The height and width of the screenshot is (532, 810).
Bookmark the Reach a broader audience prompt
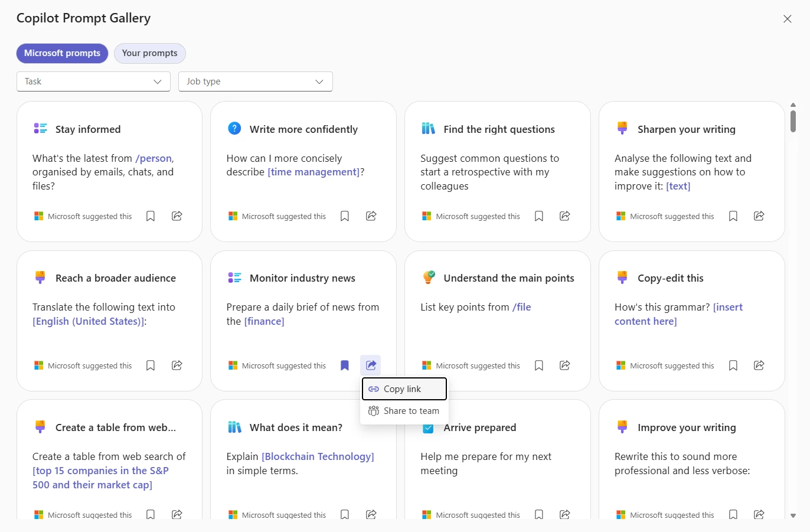(x=151, y=365)
